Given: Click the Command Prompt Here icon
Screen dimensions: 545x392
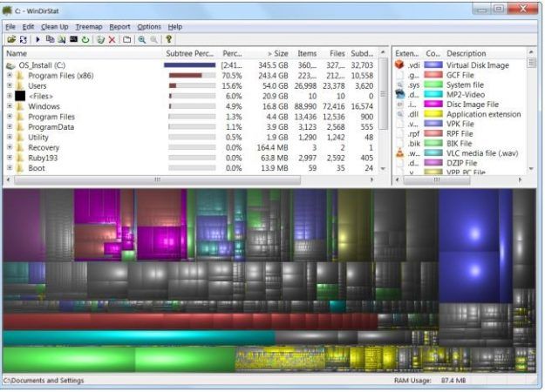Looking at the screenshot, I should (73, 39).
